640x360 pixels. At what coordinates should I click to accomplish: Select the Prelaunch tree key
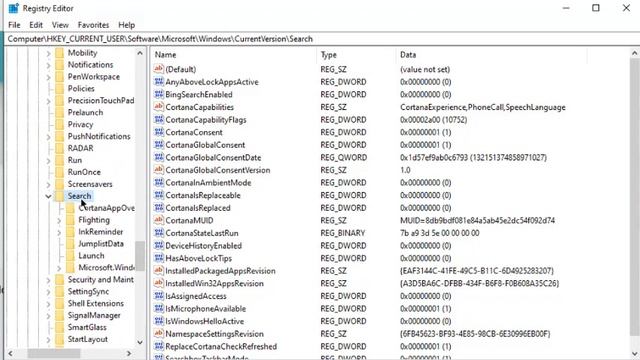(x=85, y=113)
